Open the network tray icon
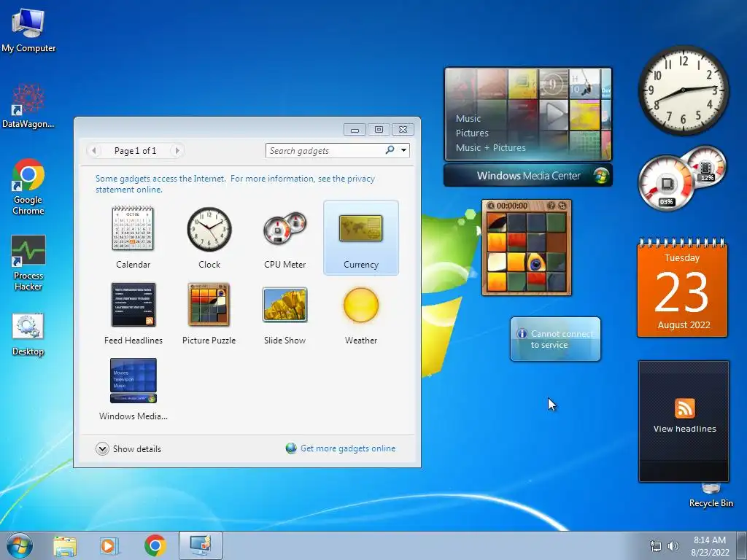Viewport: 747px width, 560px height. pos(656,546)
